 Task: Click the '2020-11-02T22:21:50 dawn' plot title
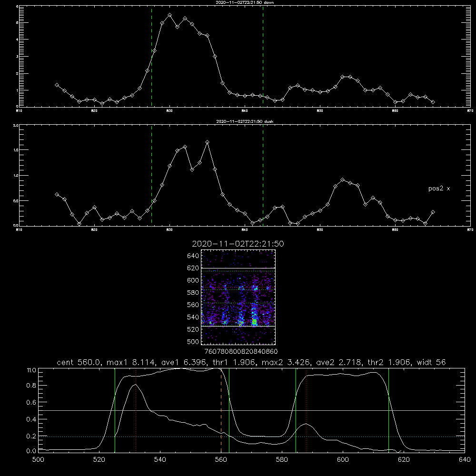245,2
